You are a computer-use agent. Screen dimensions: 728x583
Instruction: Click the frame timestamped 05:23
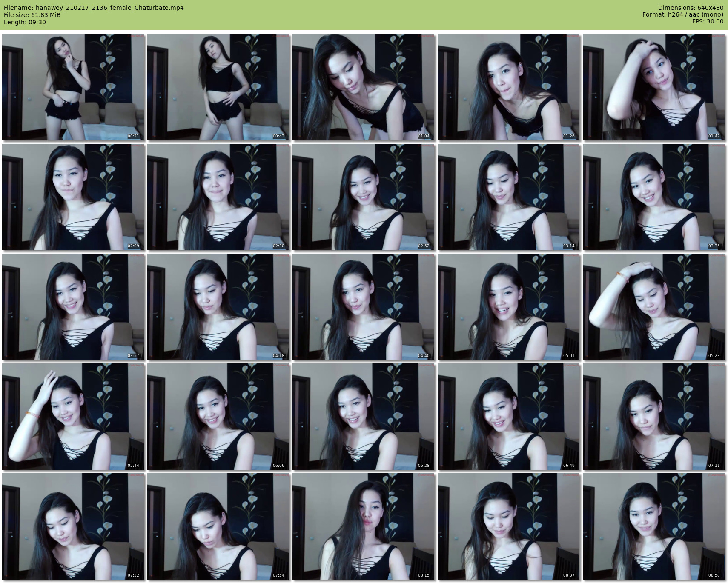[653, 307]
